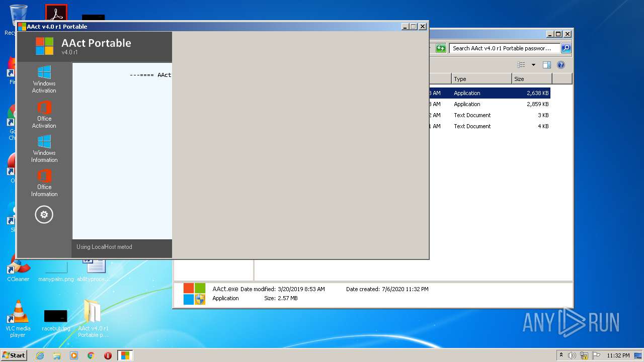Open Chrome from taskbar
Screen dimensions: 644x362
point(91,355)
